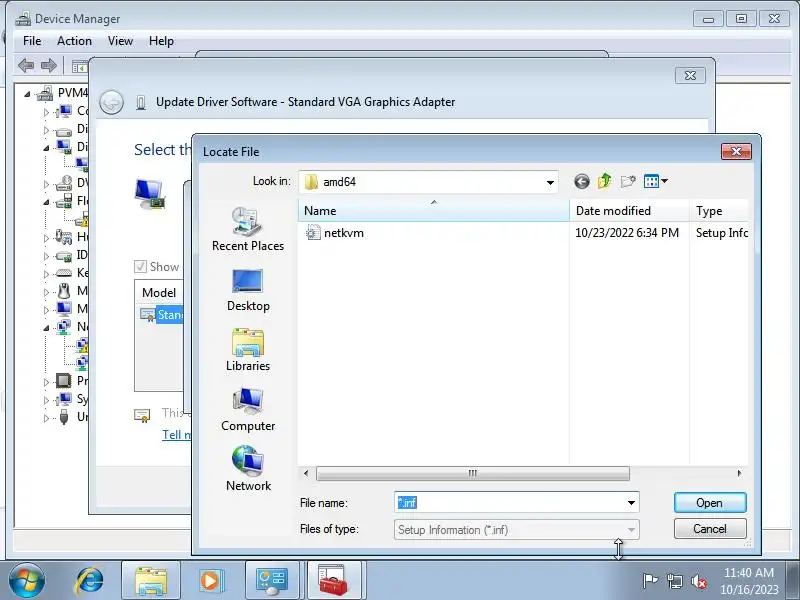Collapse the PVM4 root tree node
Viewport: 800px width, 600px height.
[x=27, y=94]
